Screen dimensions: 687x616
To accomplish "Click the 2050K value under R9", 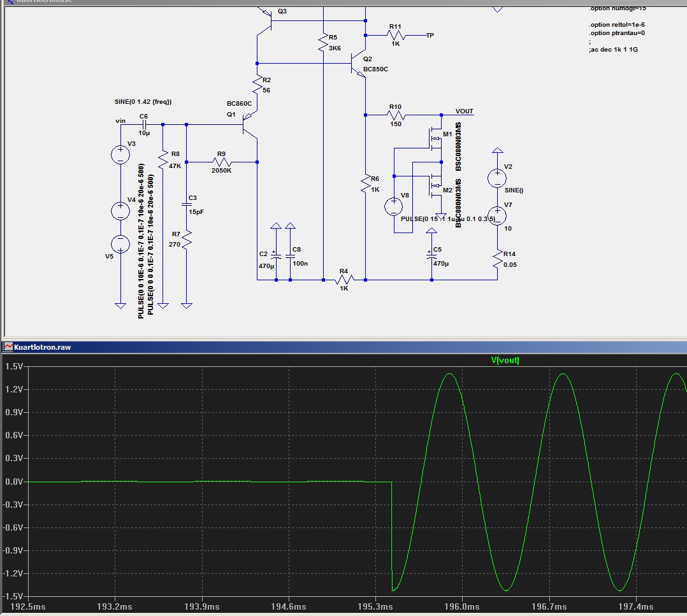I will click(x=221, y=170).
